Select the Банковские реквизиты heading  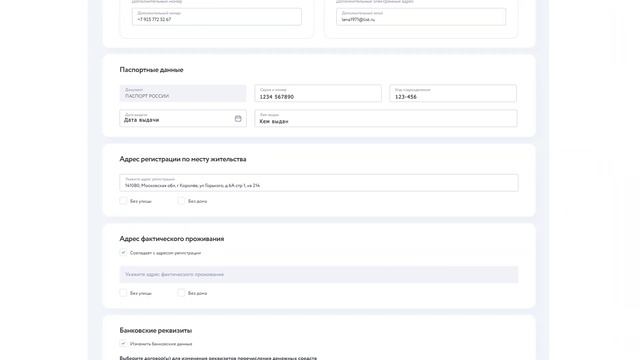[x=156, y=330]
